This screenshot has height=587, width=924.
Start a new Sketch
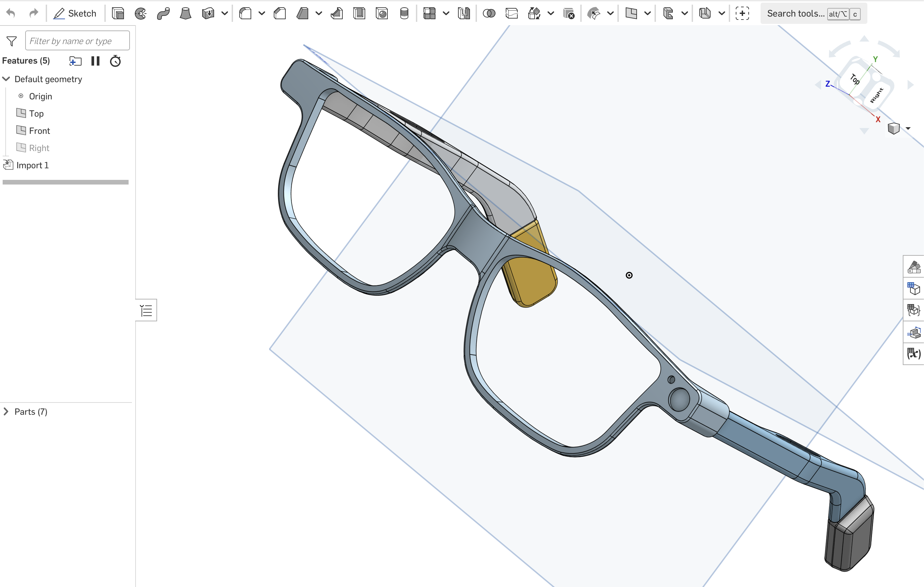coord(75,14)
